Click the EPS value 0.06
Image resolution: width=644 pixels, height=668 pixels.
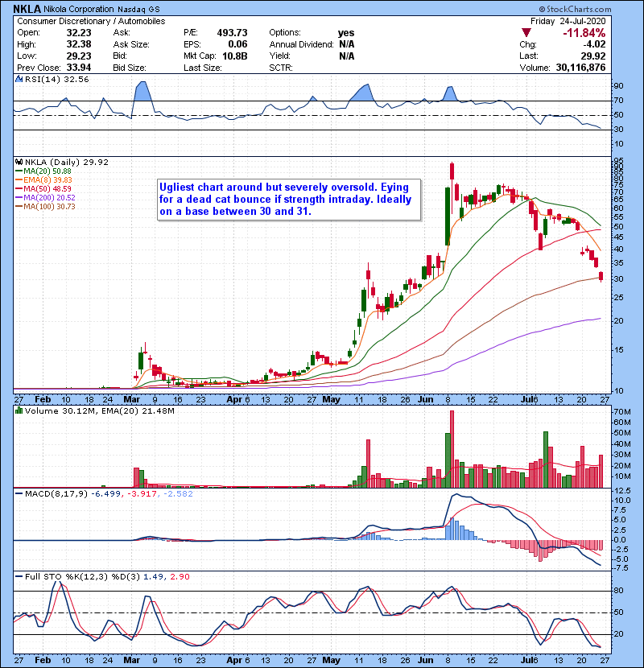(237, 44)
